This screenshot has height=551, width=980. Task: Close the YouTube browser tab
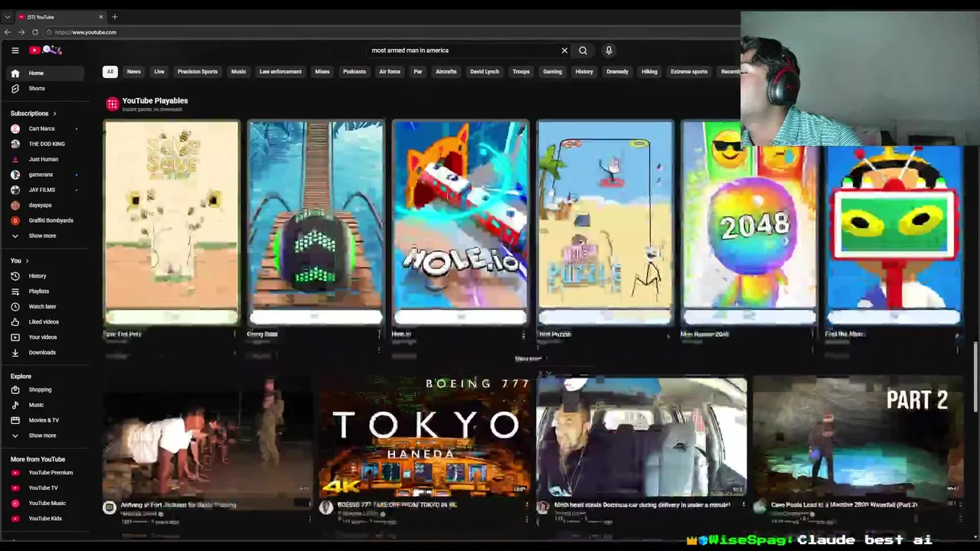click(101, 17)
